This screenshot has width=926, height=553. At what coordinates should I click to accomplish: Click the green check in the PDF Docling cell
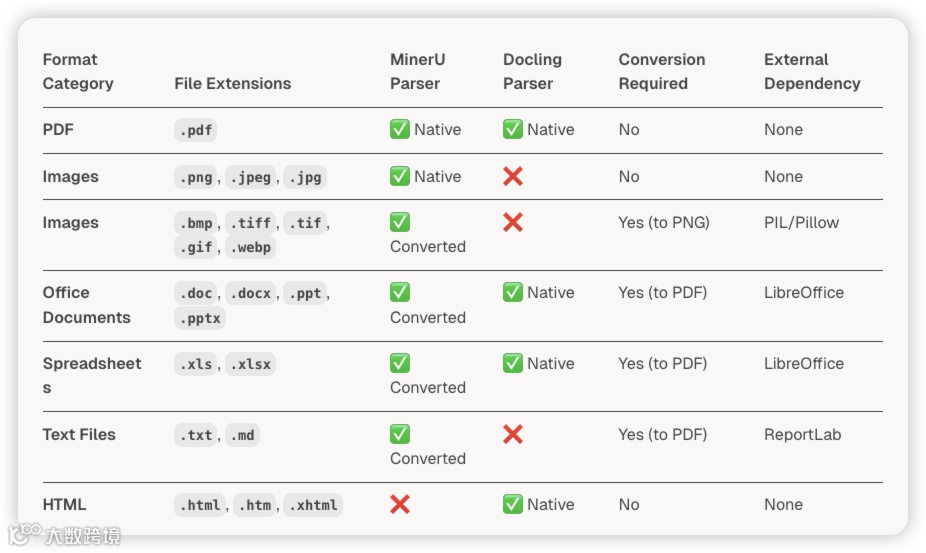513,130
